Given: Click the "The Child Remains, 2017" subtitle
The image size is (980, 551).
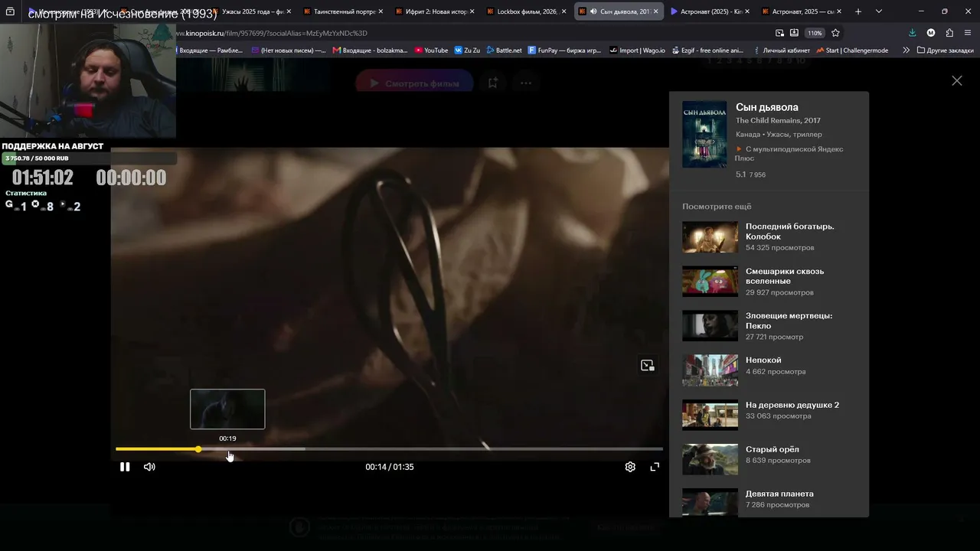Looking at the screenshot, I should pos(778,121).
